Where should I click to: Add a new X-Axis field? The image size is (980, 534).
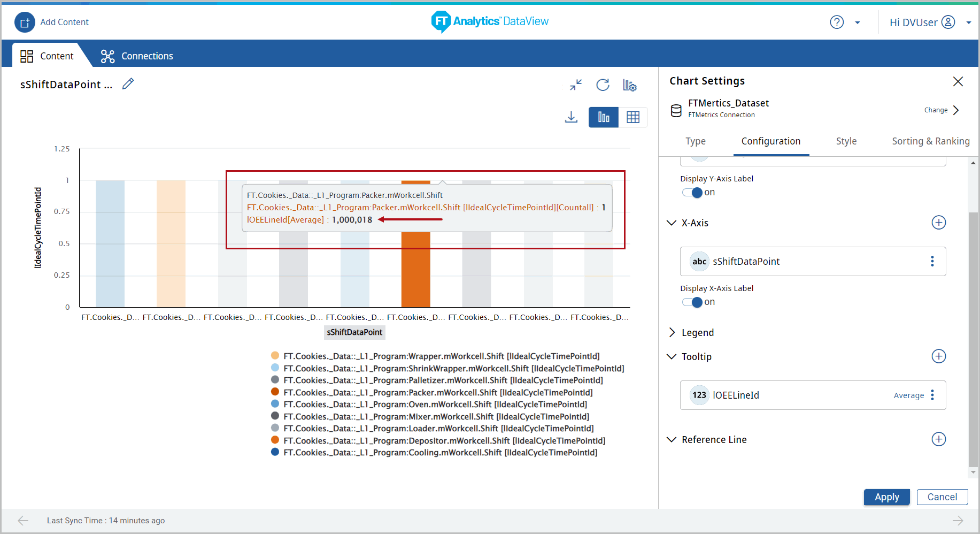coord(938,223)
